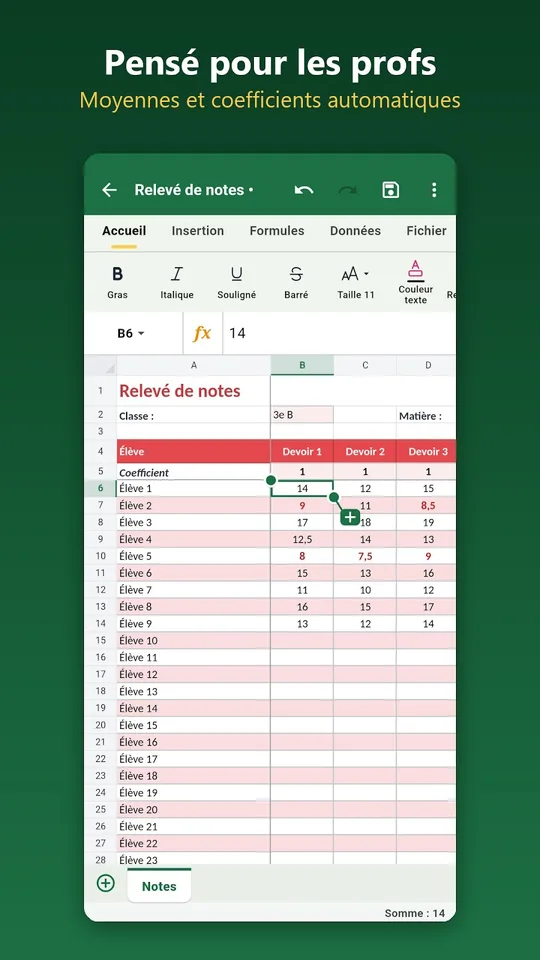Image resolution: width=540 pixels, height=960 pixels.
Task: Click the red 8,5 grade for Élève 2
Action: point(426,506)
